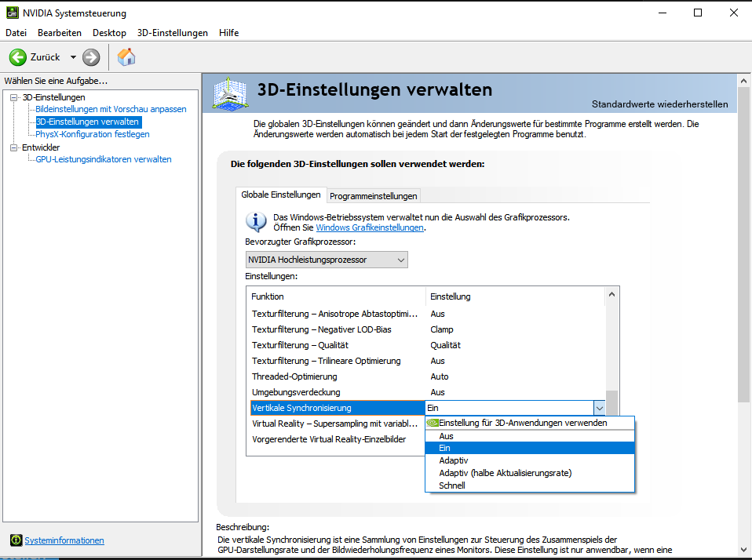This screenshot has width=752, height=560.
Task: Select Bildeinstellungen mit Vorschau anpassen
Action: pyautogui.click(x=111, y=109)
